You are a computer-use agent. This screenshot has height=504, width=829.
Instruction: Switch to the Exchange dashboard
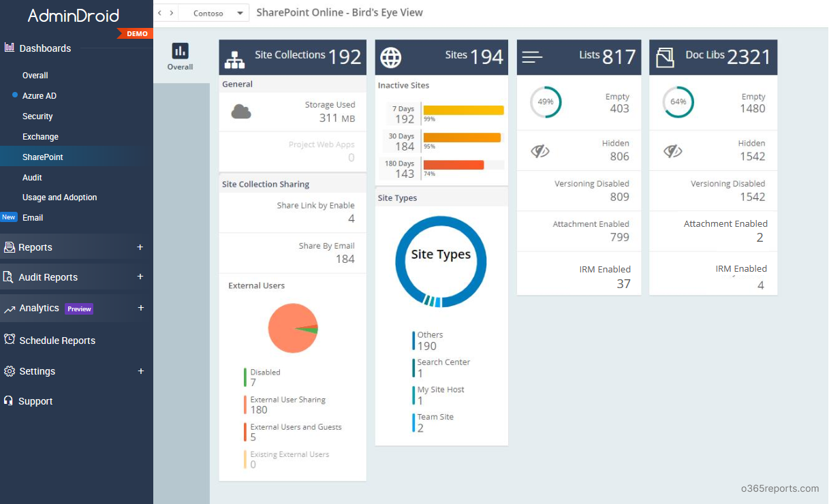click(x=40, y=136)
